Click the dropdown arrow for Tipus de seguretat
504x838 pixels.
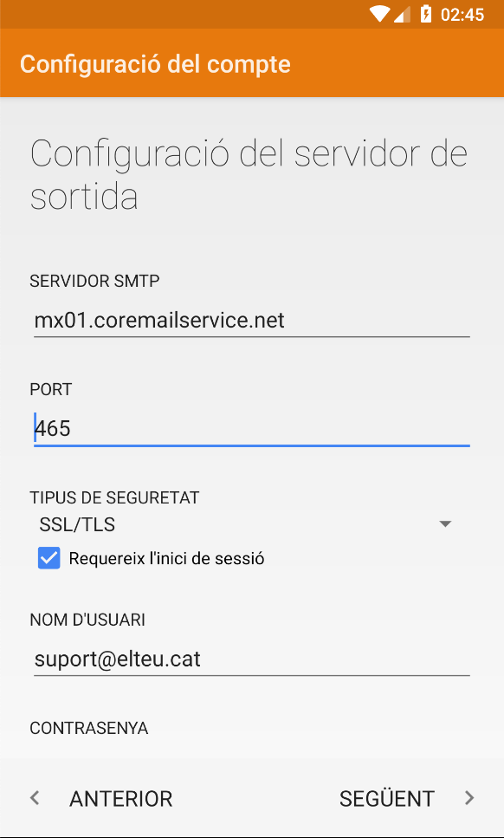click(445, 524)
